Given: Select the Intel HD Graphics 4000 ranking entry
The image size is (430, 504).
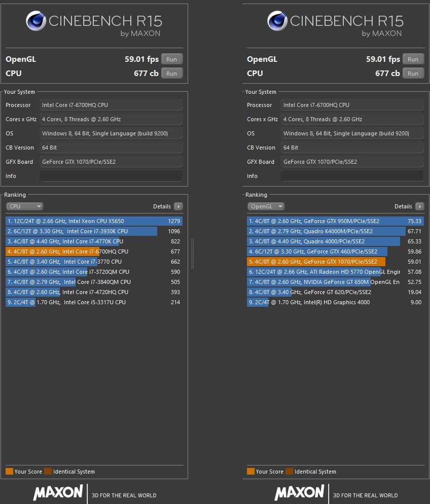Looking at the screenshot, I should pos(335,302).
